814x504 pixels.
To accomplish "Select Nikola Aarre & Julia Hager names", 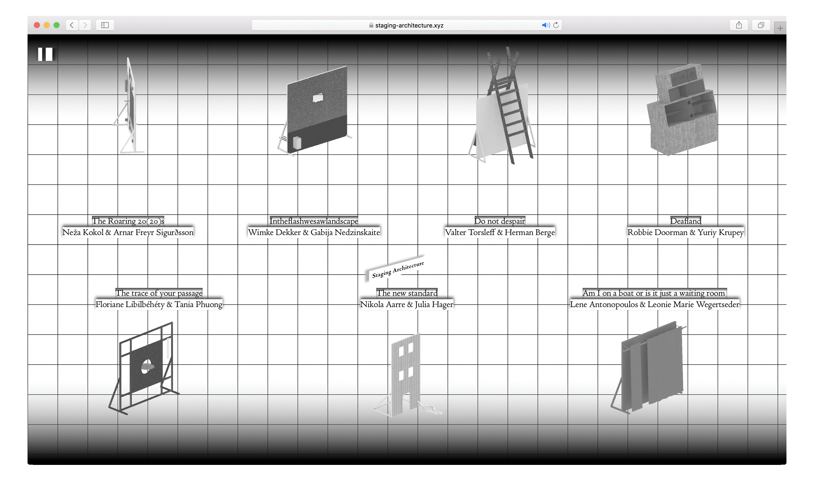I will point(407,304).
